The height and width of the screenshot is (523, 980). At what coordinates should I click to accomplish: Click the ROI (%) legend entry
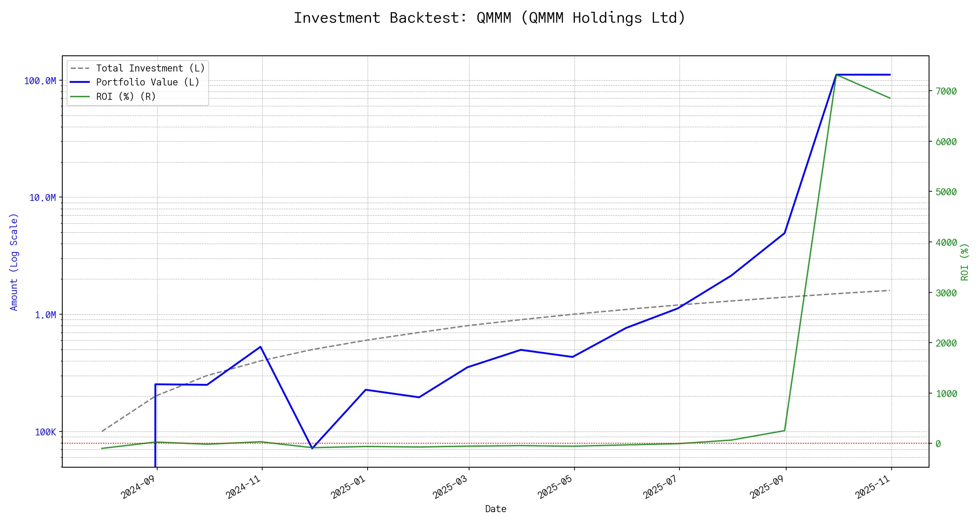pos(126,96)
